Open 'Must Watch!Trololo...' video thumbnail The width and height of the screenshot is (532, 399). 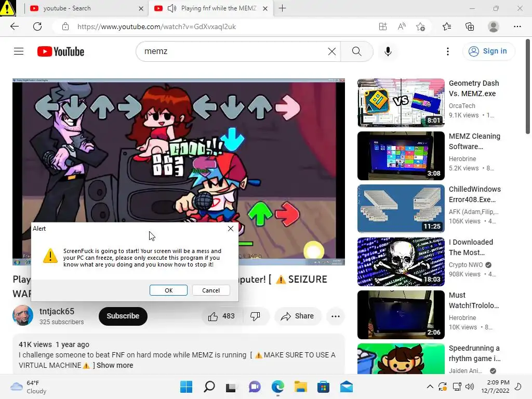click(401, 314)
